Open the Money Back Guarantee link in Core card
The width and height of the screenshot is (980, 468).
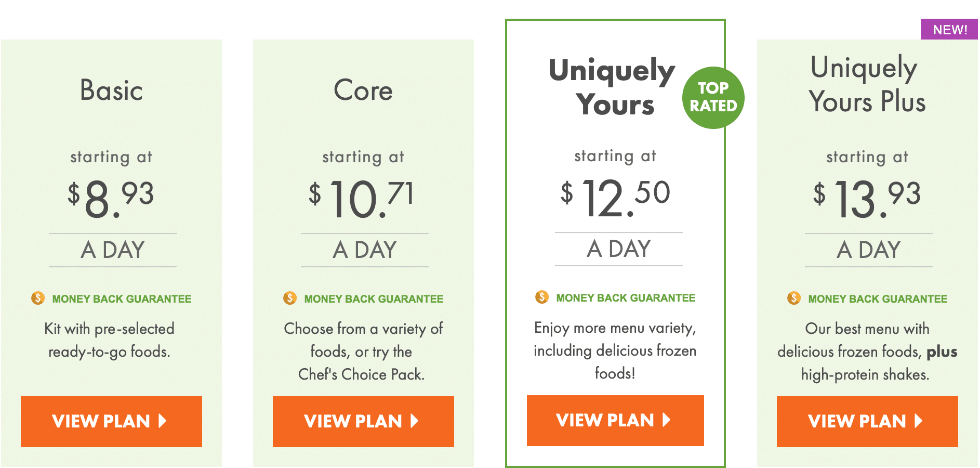[374, 299]
